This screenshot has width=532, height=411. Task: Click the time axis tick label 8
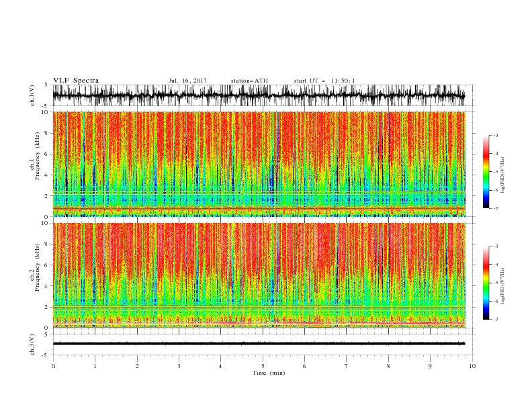[x=388, y=366]
